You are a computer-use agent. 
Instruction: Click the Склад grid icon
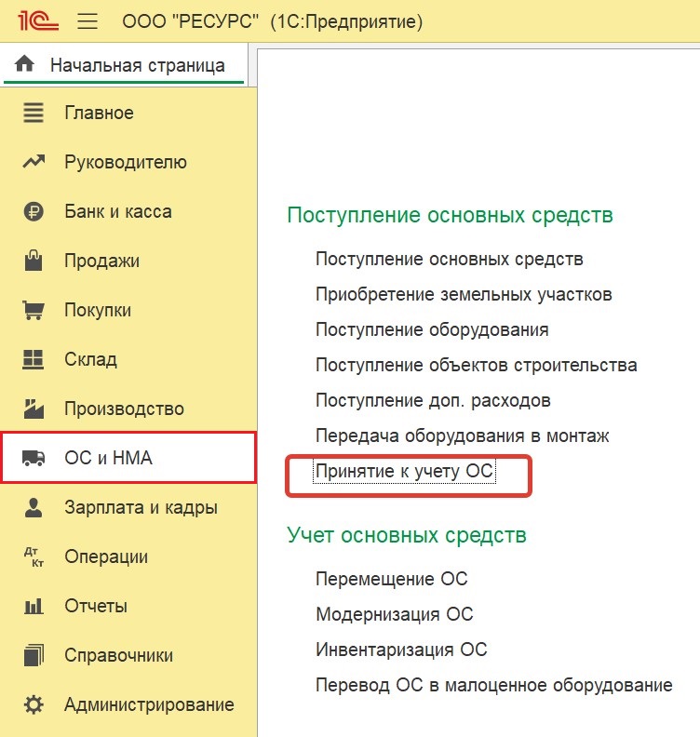(x=34, y=359)
